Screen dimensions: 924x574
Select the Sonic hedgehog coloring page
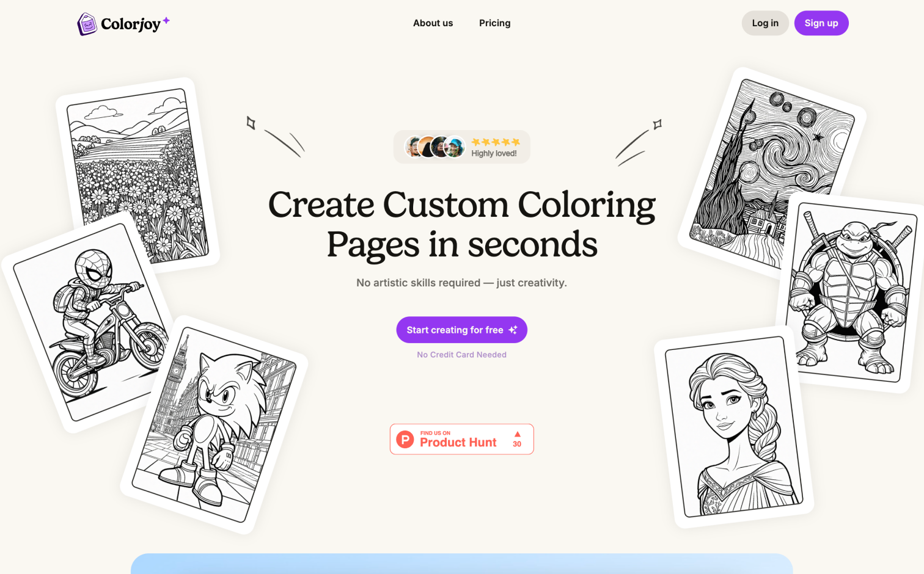pyautogui.click(x=214, y=424)
